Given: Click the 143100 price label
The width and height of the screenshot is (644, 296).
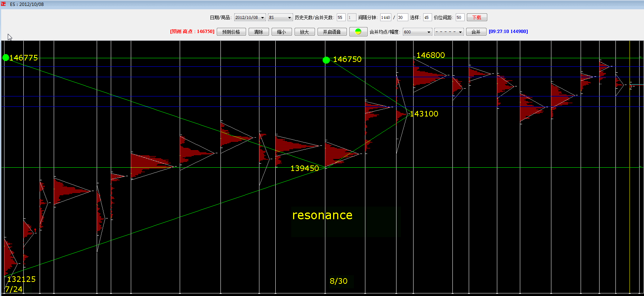Looking at the screenshot, I should coord(424,114).
